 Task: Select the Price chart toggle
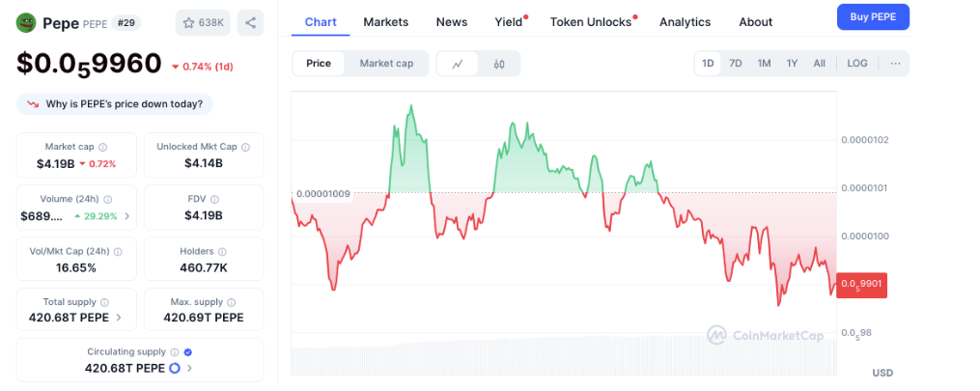click(319, 63)
